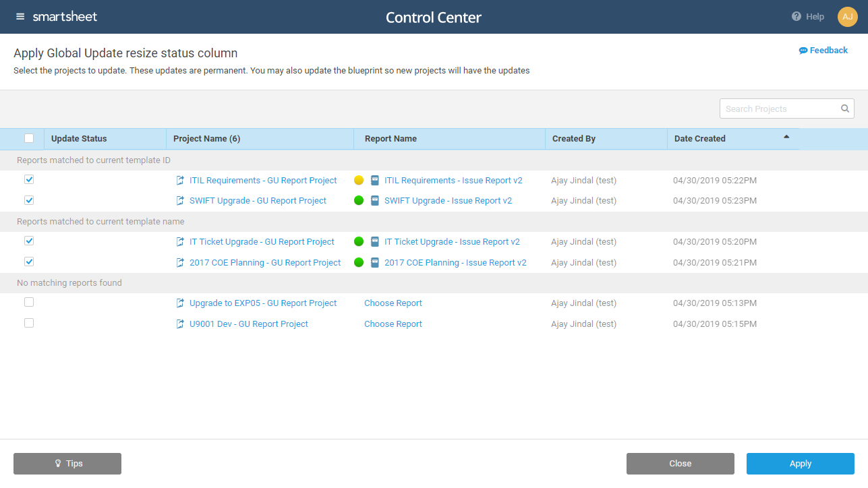868x488 pixels.
Task: Click green status dot for 2017 COE Planning report
Action: pos(359,262)
